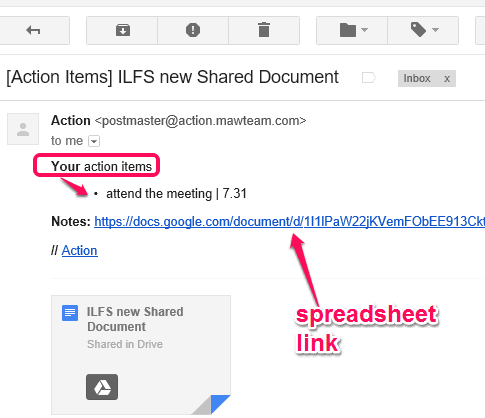Viewport: 485px width, 418px height.
Task: Click the Inbox label tag
Action: [x=417, y=78]
